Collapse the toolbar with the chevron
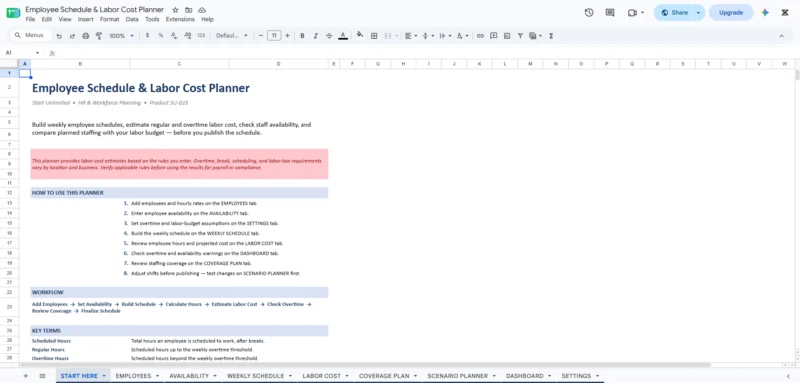 [x=781, y=36]
